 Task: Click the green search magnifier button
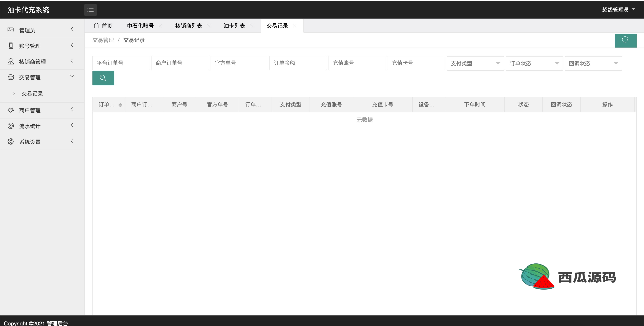click(103, 78)
